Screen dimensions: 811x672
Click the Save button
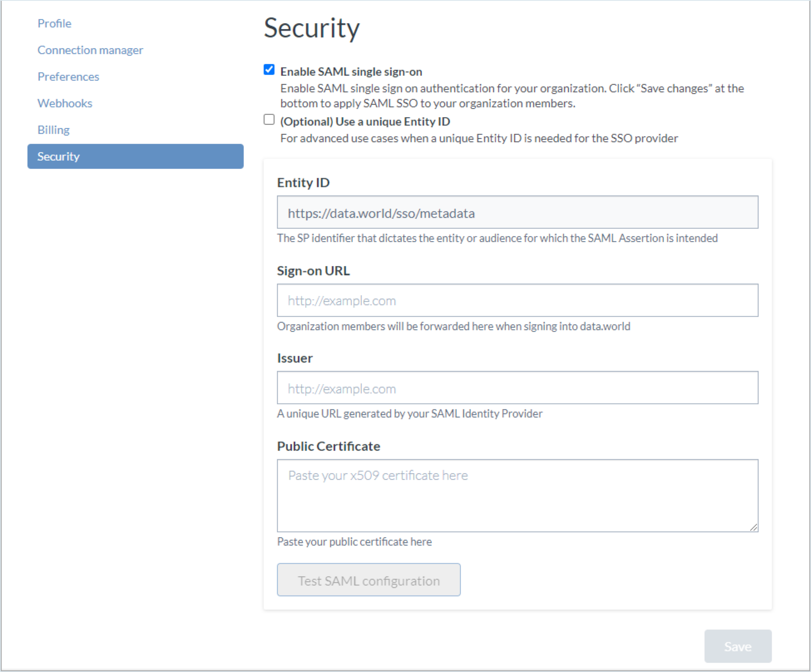(737, 646)
